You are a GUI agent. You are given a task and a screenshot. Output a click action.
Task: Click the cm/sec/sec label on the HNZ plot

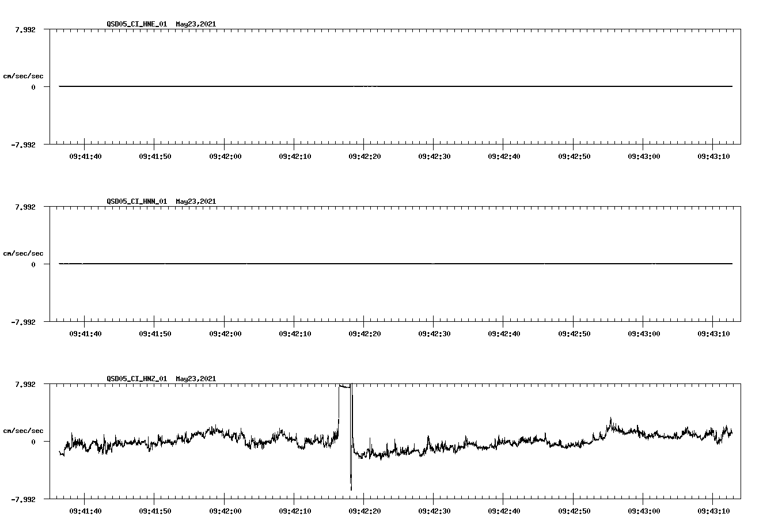(x=23, y=430)
